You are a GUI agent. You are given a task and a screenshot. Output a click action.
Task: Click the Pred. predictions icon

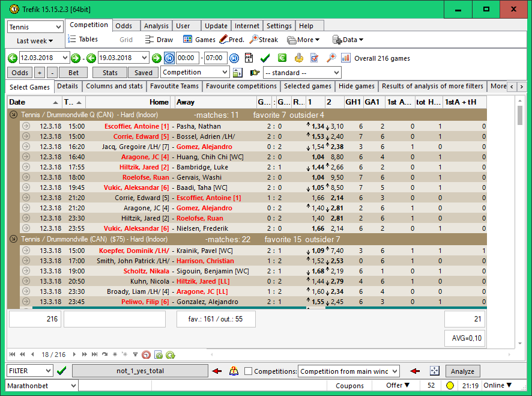[231, 40]
